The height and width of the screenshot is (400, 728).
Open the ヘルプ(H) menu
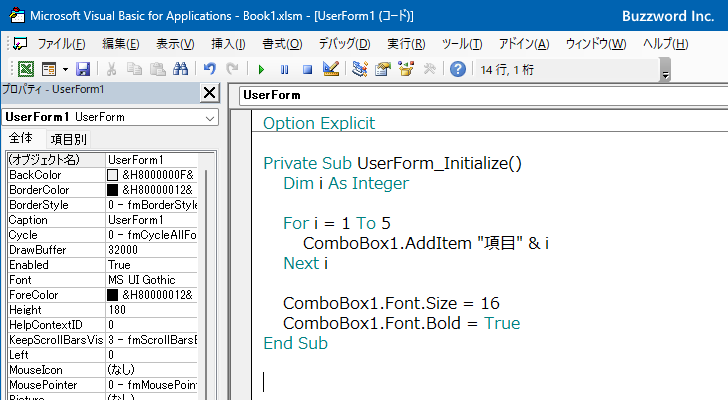tap(665, 44)
